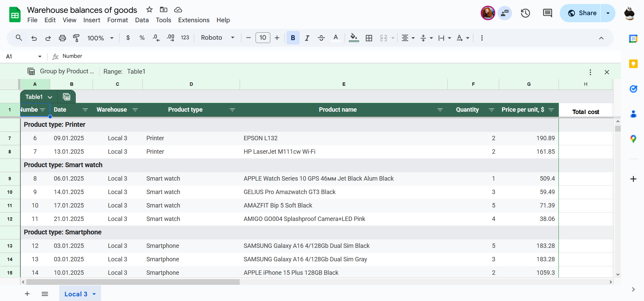Increase font size with plus button
The height and width of the screenshot is (301, 644).
(277, 38)
